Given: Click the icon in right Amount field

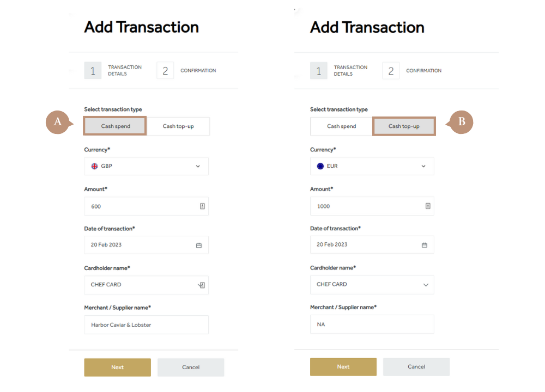Looking at the screenshot, I should pyautogui.click(x=428, y=206).
